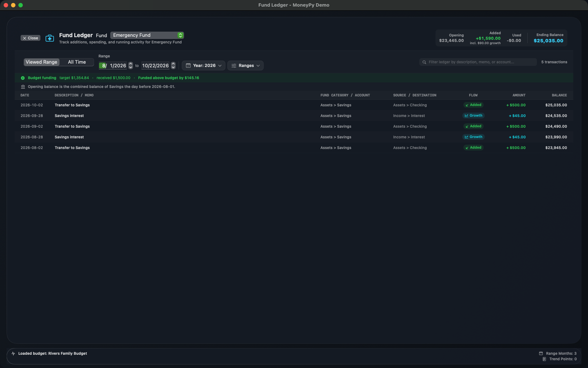The image size is (588, 368).
Task: Expand the Ranges dropdown menu
Action: 245,65
